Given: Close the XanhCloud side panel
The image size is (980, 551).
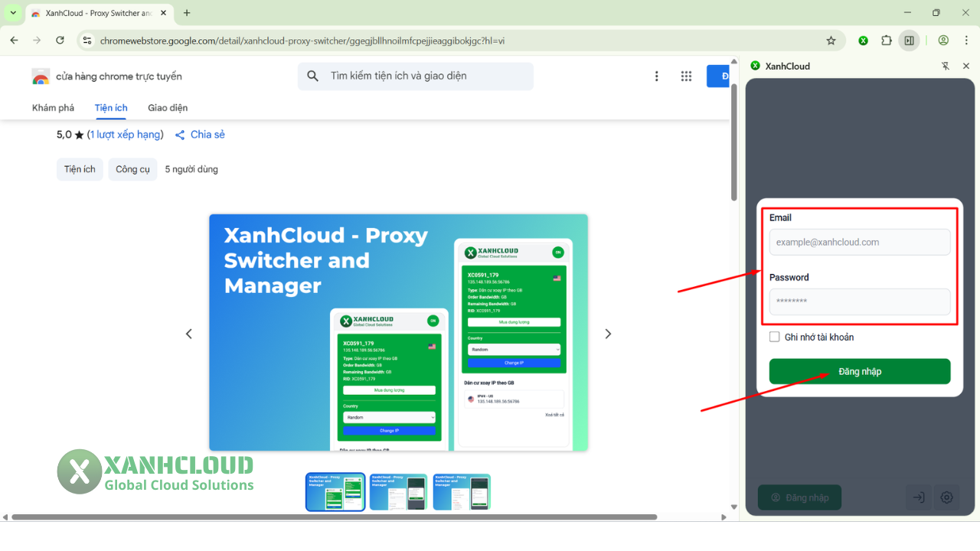Looking at the screenshot, I should (x=966, y=66).
